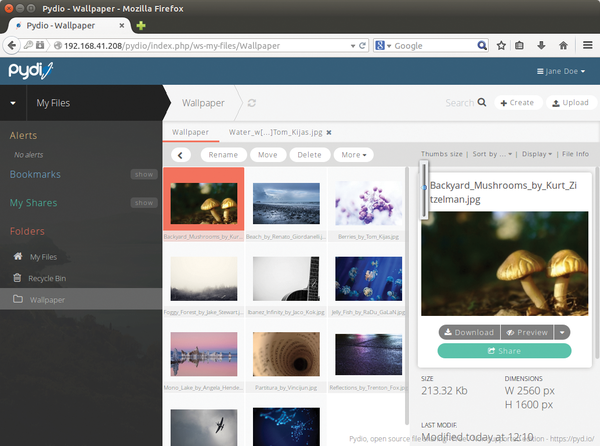This screenshot has height=446, width=600.
Task: Click the reload icon in the address bar
Action: click(x=362, y=46)
